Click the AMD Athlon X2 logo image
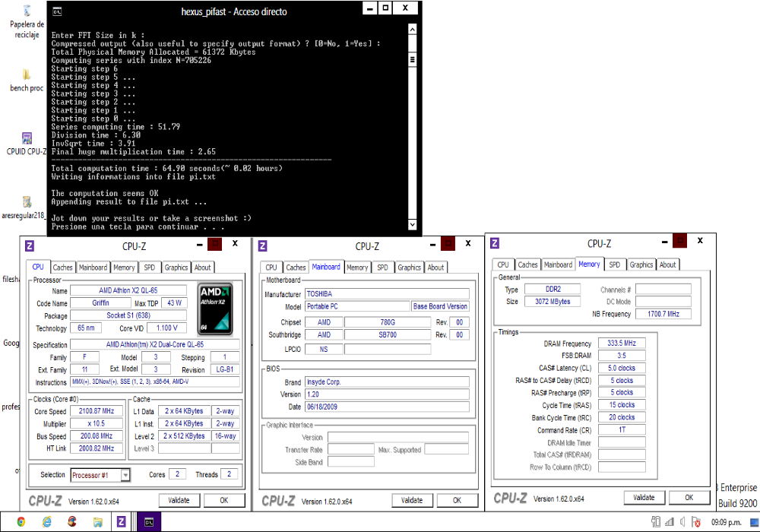 [x=215, y=309]
